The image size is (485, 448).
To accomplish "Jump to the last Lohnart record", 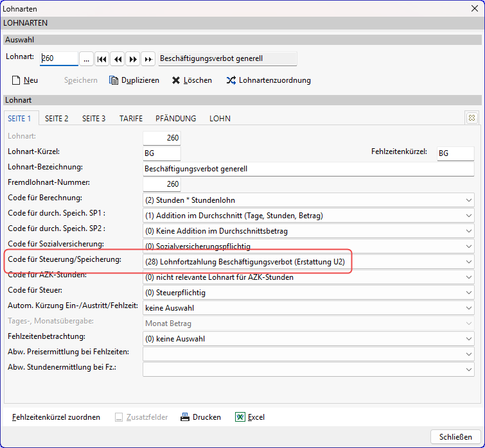I will pyautogui.click(x=148, y=58).
